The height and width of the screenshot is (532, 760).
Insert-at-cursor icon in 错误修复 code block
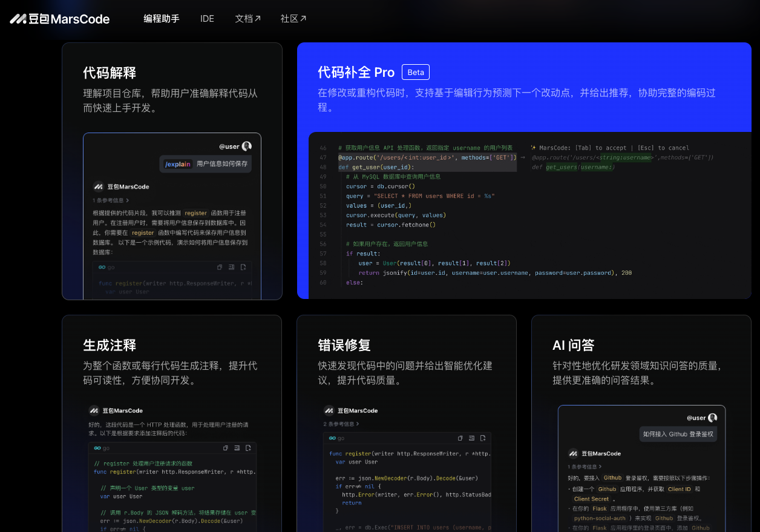[x=471, y=438]
